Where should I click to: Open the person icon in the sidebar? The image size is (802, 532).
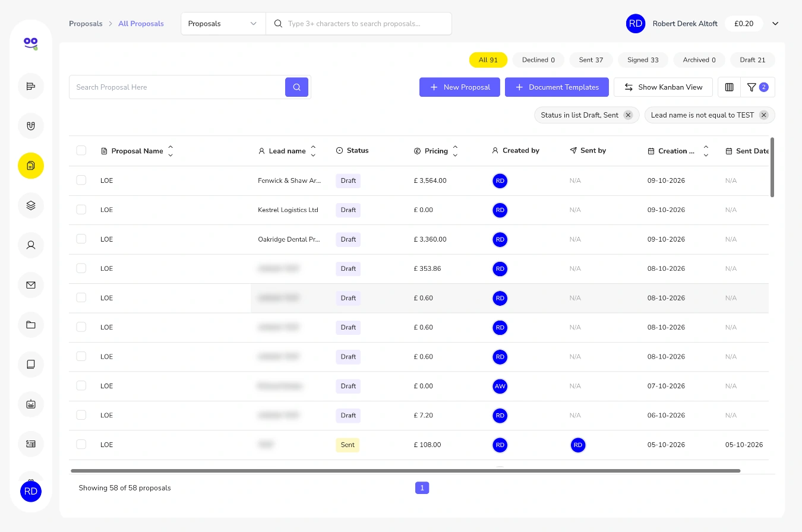(x=31, y=245)
